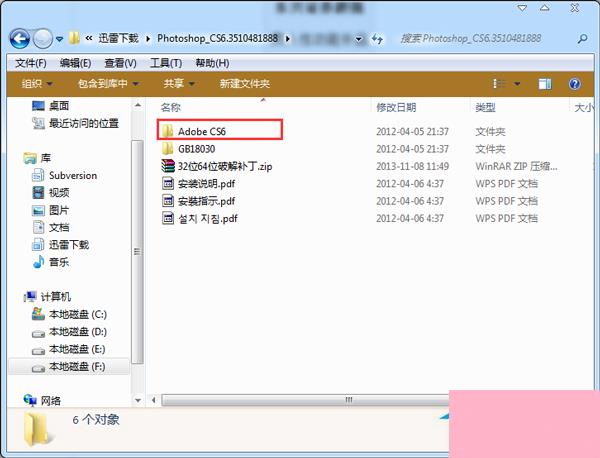Expand the arrow after Photoshop_CS6.3510481888 breadcrumb
This screenshot has height=458, width=600.
click(288, 39)
